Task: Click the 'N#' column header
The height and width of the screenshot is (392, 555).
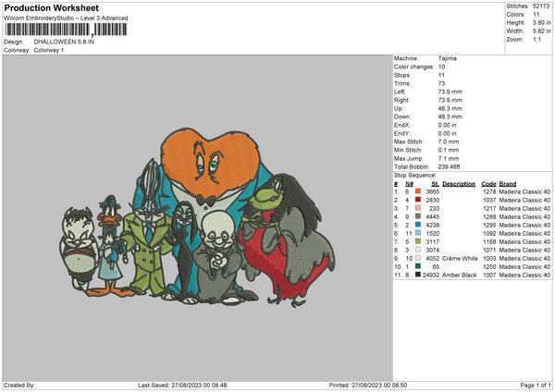Action: pos(410,184)
